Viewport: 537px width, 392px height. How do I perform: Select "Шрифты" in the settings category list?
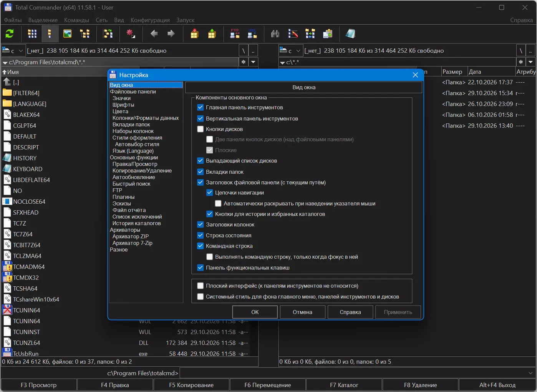click(x=123, y=105)
